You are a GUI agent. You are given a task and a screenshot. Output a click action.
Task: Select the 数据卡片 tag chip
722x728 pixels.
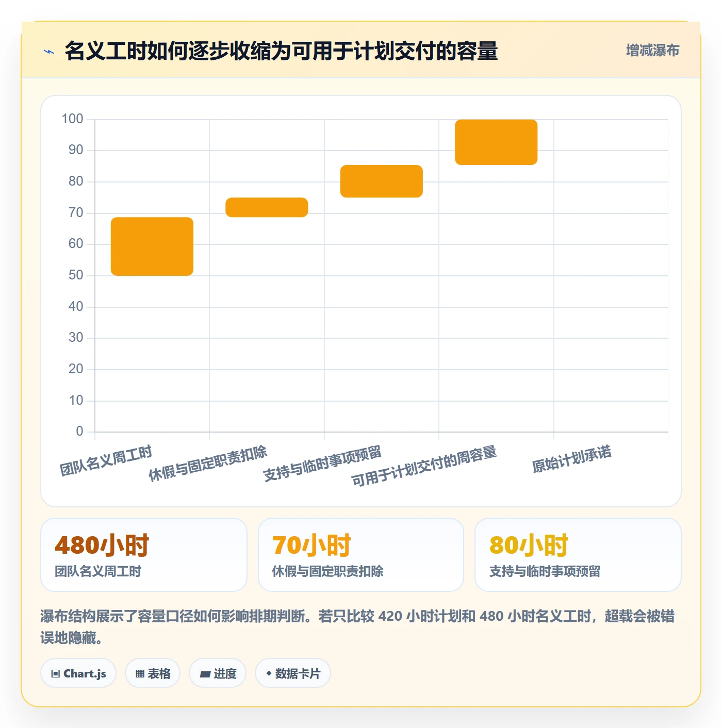point(293,673)
